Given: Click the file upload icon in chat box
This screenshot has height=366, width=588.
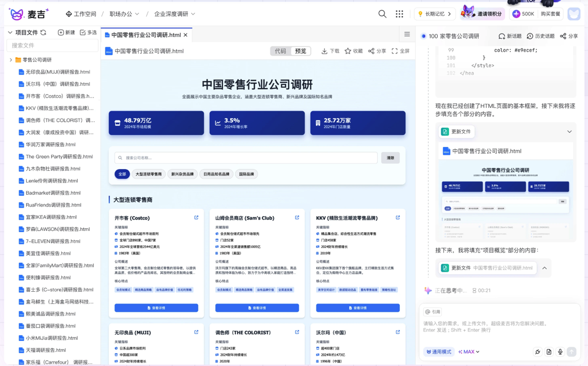Looking at the screenshot, I should coord(548,352).
